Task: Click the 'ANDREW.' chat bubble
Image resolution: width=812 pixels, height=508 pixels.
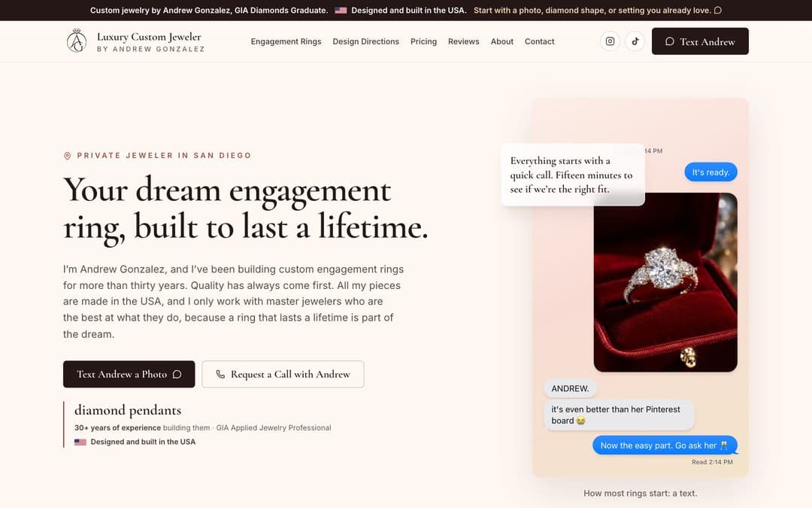Action: pos(570,388)
